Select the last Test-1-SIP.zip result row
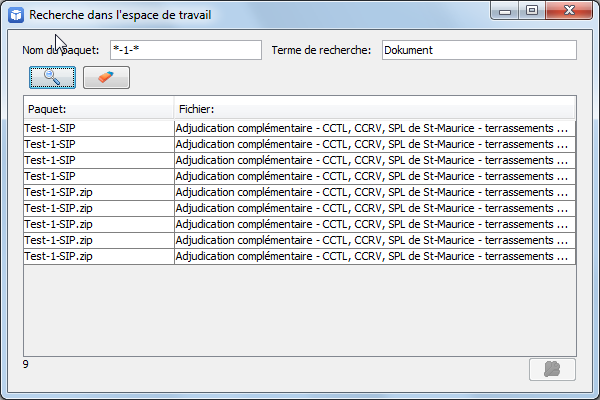This screenshot has width=600, height=400. 300,256
